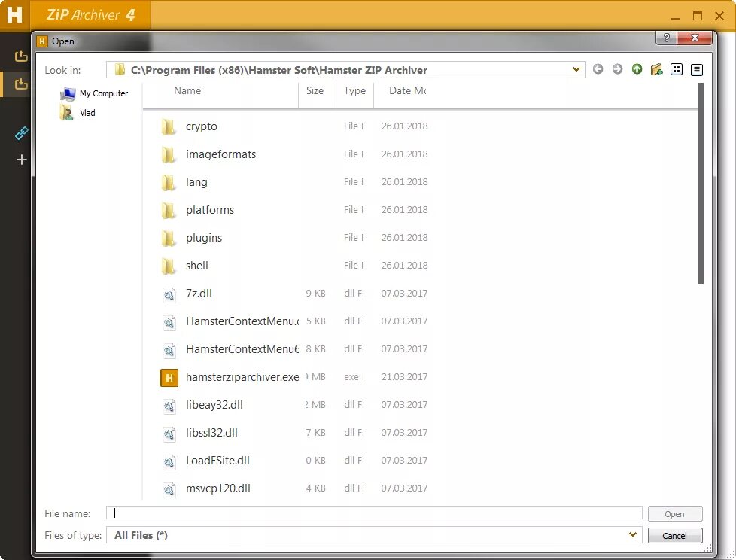The height and width of the screenshot is (560, 736).
Task: Expand the Files of type dropdown
Action: point(632,534)
